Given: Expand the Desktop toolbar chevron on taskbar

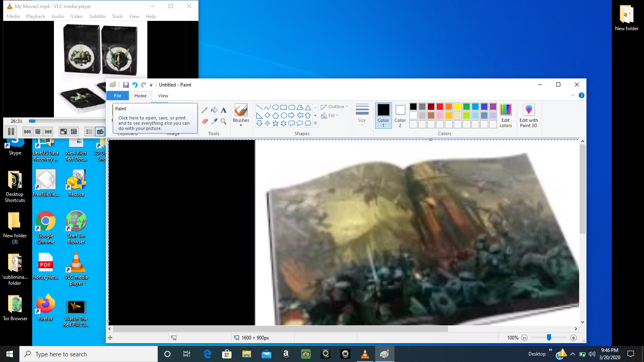Looking at the screenshot, I should tap(551, 350).
